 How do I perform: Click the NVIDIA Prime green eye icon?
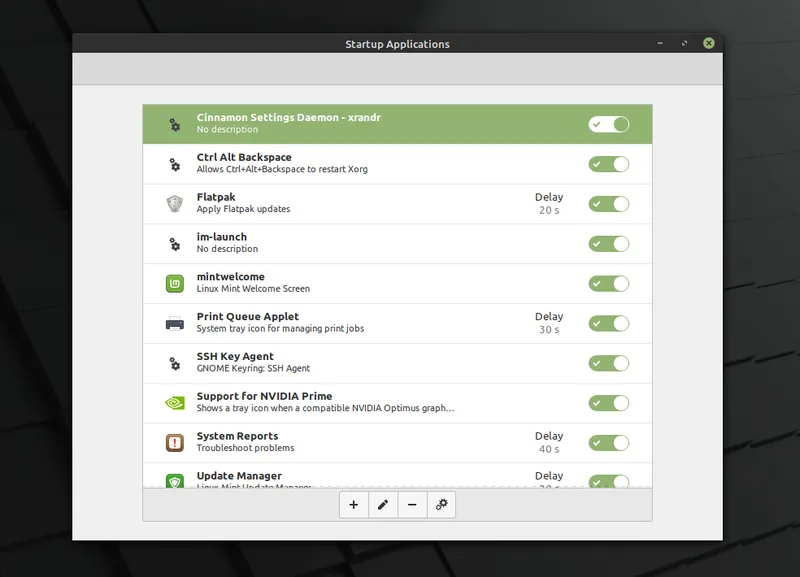(x=174, y=403)
